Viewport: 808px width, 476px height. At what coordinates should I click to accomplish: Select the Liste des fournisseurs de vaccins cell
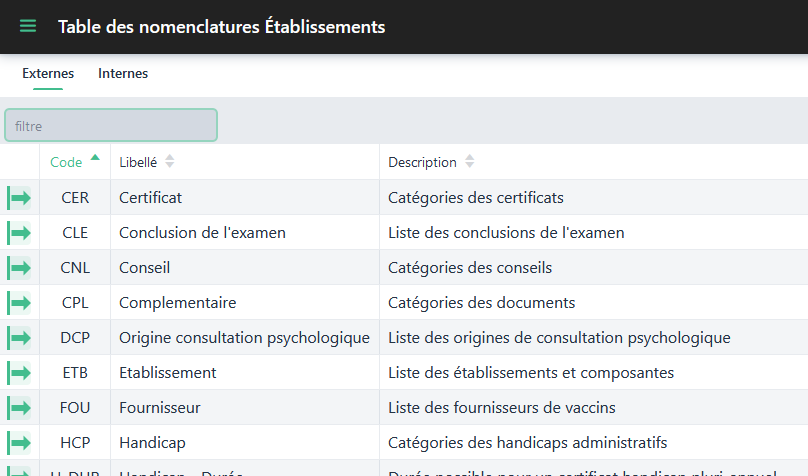pyautogui.click(x=501, y=408)
